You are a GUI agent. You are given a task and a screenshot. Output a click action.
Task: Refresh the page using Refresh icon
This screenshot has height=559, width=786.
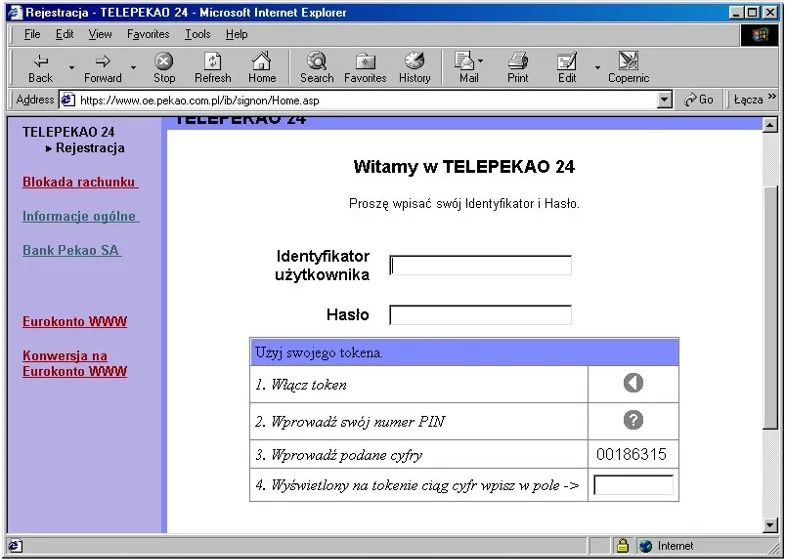213,68
